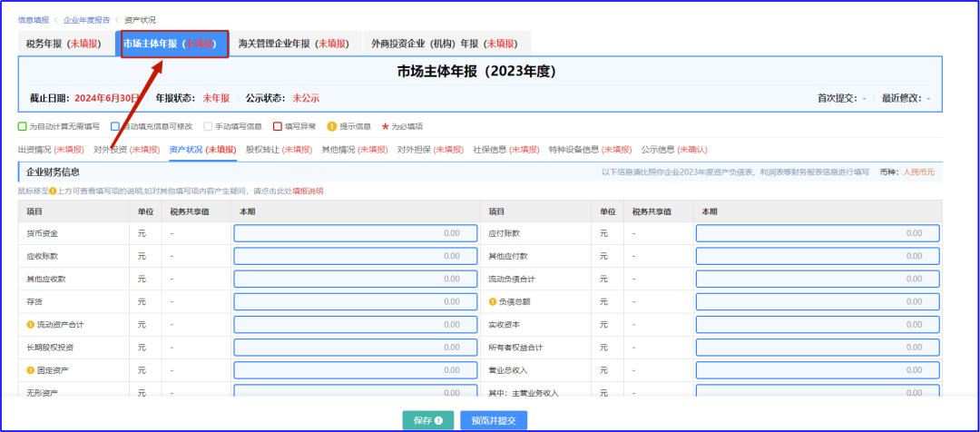Click the 流动负债合计 amount field
This screenshot has height=432, width=980.
pos(818,279)
